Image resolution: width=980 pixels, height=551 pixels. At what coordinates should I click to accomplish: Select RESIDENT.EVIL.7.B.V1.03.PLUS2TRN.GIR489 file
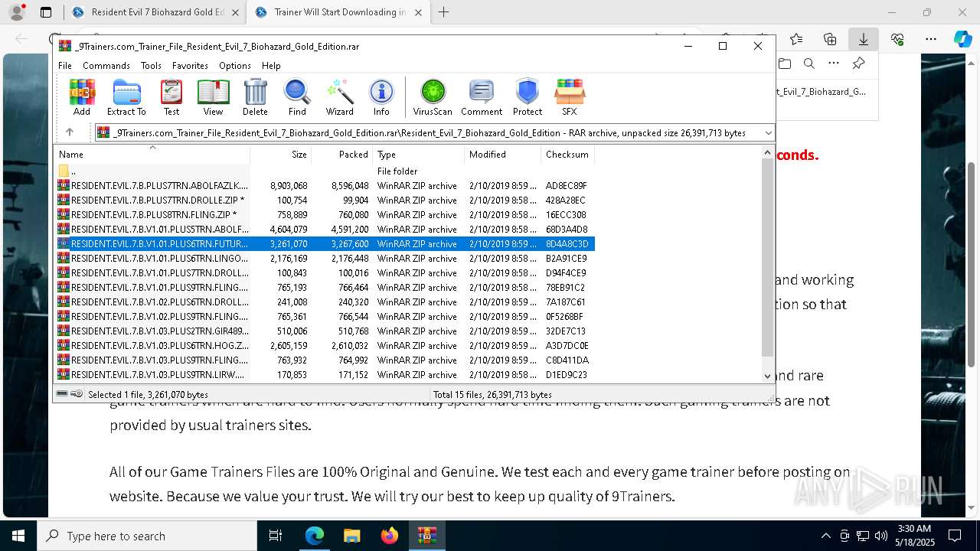[x=325, y=331]
